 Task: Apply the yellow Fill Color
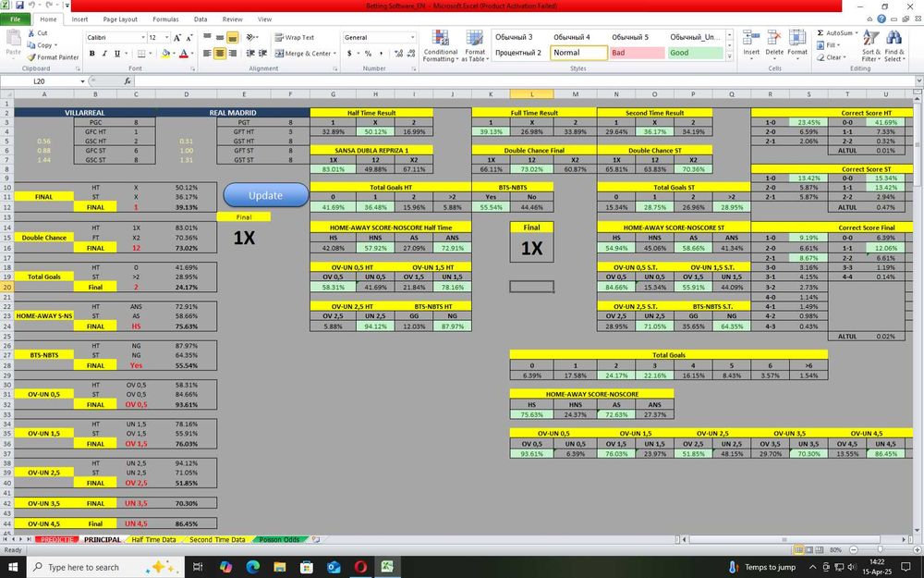(165, 53)
